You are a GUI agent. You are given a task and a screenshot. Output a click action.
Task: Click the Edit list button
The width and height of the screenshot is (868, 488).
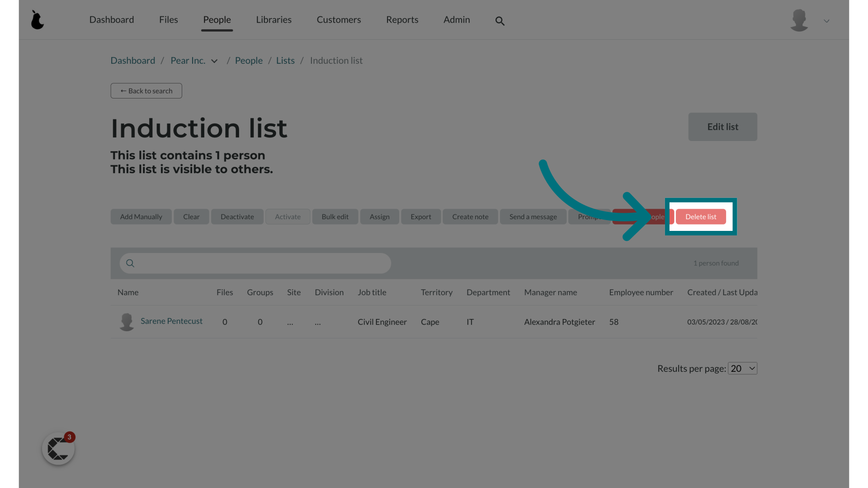coord(722,127)
